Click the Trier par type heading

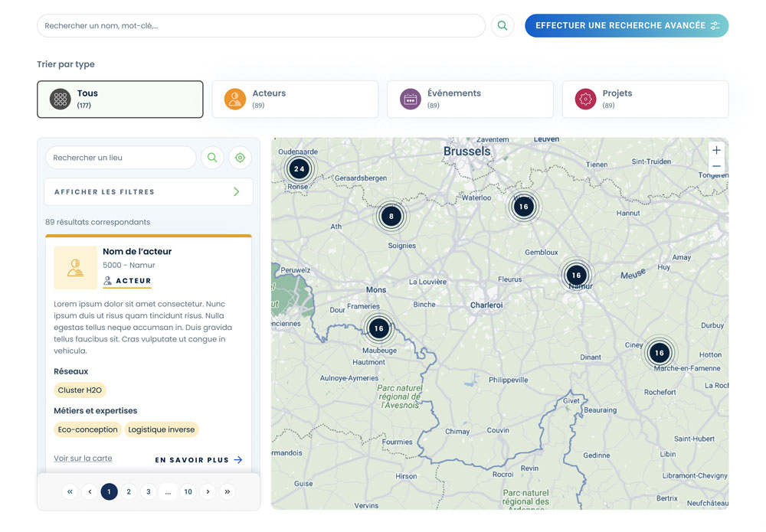click(x=66, y=64)
